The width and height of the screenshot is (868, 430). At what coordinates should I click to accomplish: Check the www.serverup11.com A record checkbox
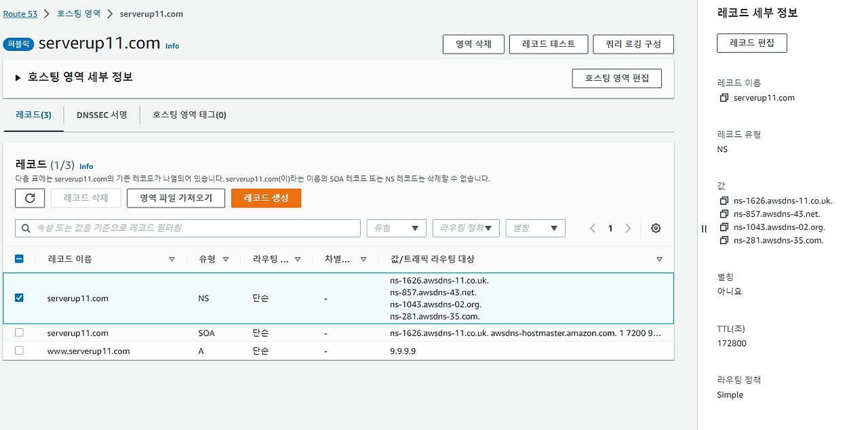click(19, 351)
